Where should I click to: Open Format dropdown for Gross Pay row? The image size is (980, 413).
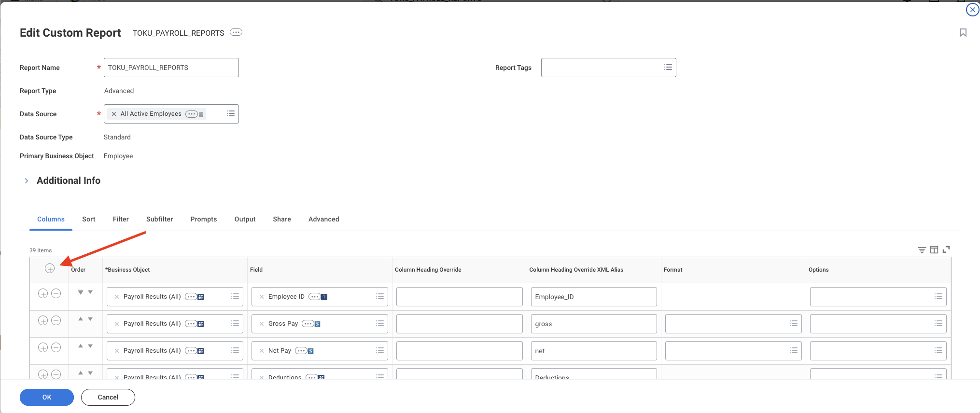[x=794, y=324]
